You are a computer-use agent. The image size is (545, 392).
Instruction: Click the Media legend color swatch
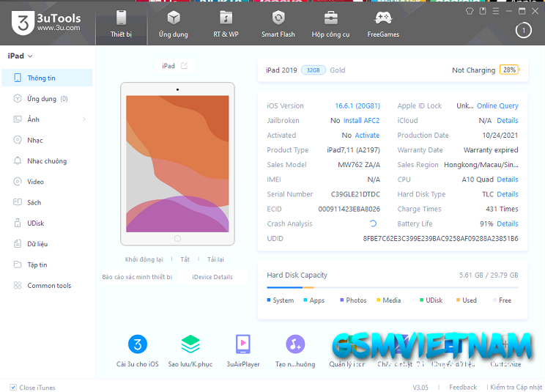(x=378, y=300)
